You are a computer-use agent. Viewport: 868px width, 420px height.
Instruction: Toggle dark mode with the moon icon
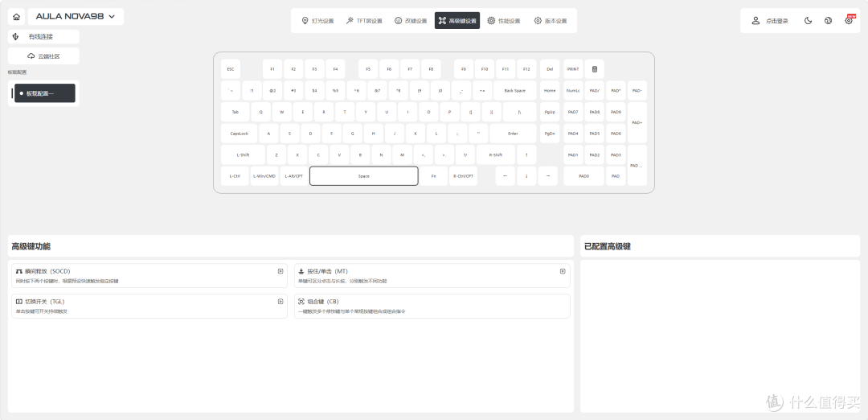click(x=809, y=20)
